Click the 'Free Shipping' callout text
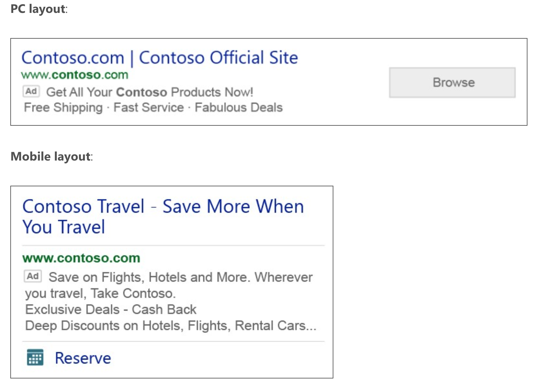The image size is (541, 392). click(x=64, y=108)
